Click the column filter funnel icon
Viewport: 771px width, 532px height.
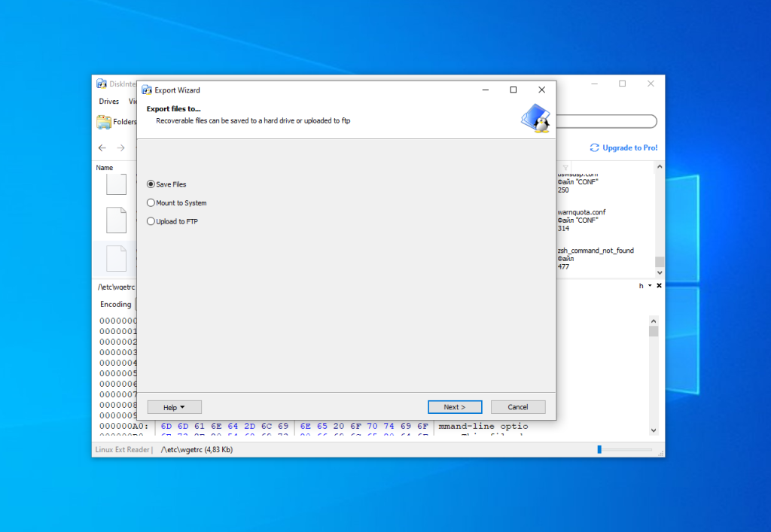565,167
